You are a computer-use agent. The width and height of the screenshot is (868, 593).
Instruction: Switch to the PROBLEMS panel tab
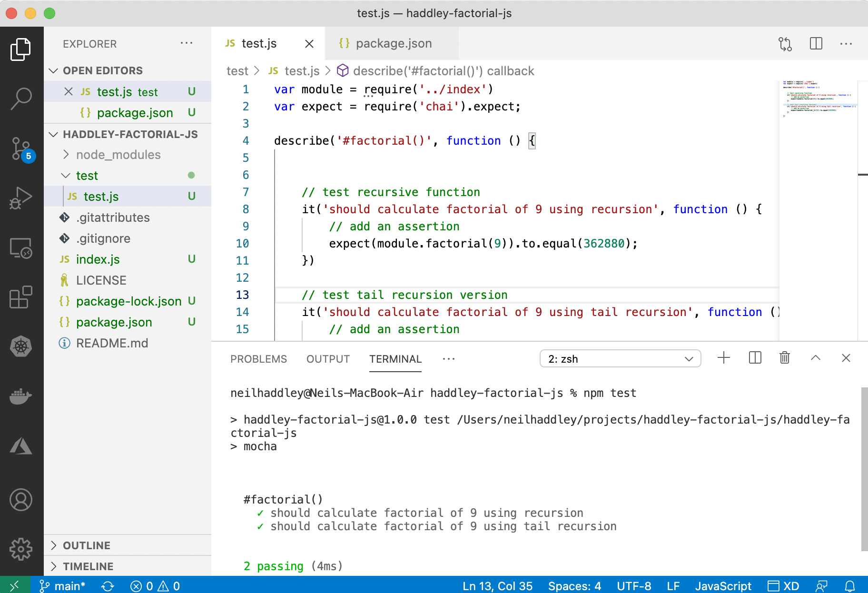(x=258, y=359)
